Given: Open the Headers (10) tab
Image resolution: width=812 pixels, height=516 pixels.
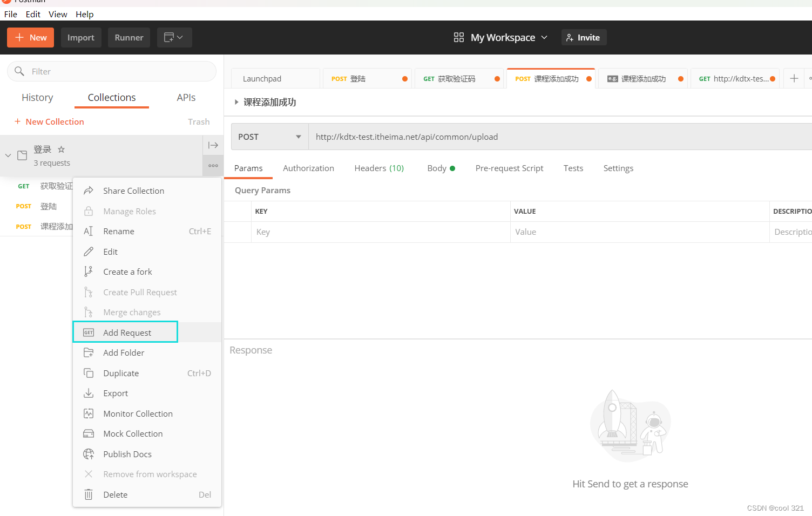Looking at the screenshot, I should pyautogui.click(x=379, y=168).
